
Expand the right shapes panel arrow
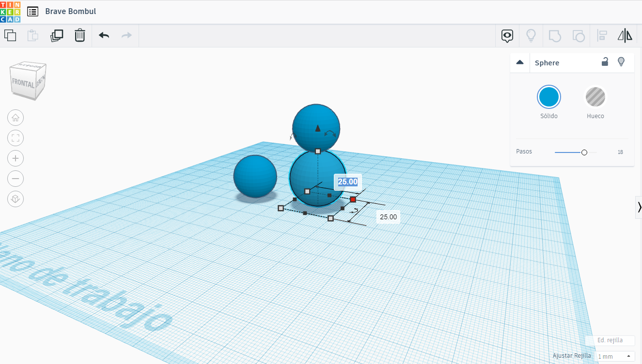coord(639,208)
